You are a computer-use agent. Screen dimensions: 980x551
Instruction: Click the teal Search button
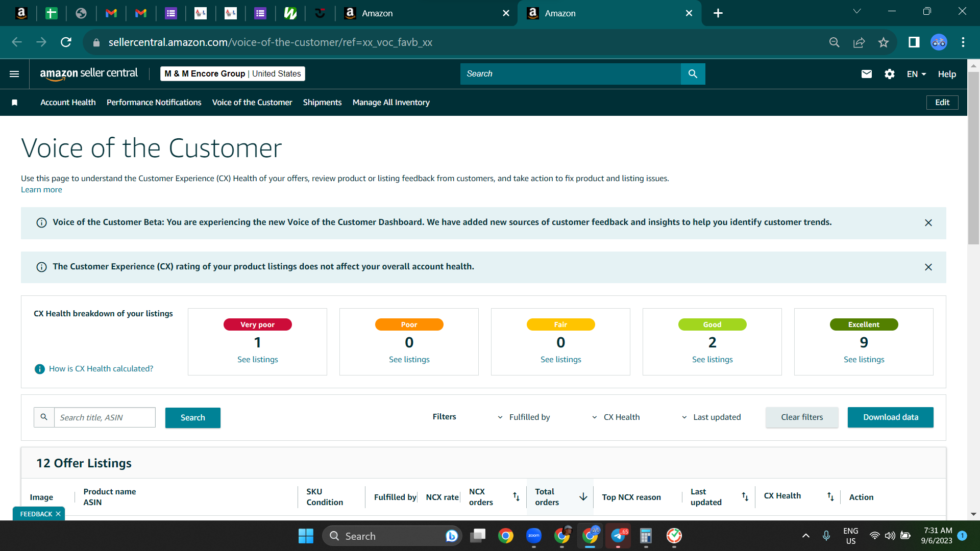pos(193,418)
